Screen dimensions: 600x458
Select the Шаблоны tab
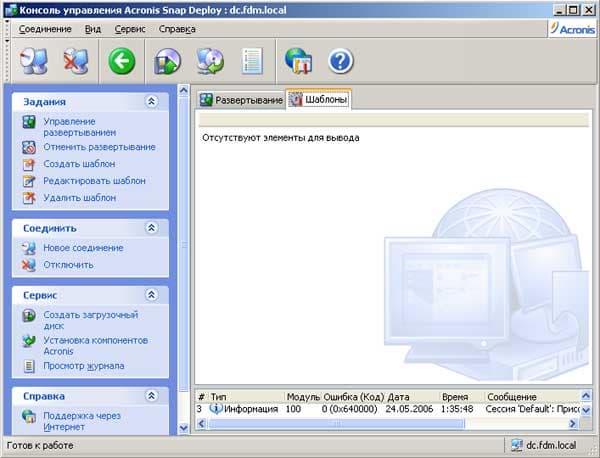coord(318,99)
